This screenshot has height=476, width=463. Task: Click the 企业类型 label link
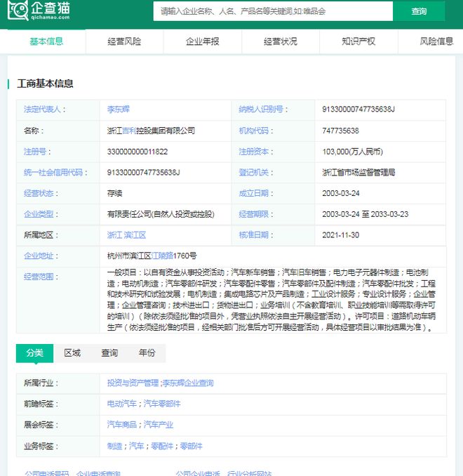(39, 214)
